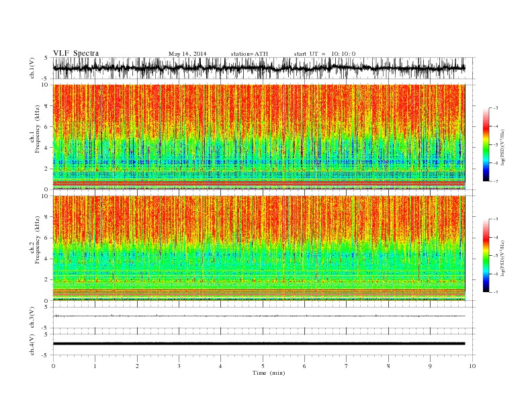Click the "3" tick on the Time axis
Viewport: 532px width, 411px height.
[x=179, y=366]
